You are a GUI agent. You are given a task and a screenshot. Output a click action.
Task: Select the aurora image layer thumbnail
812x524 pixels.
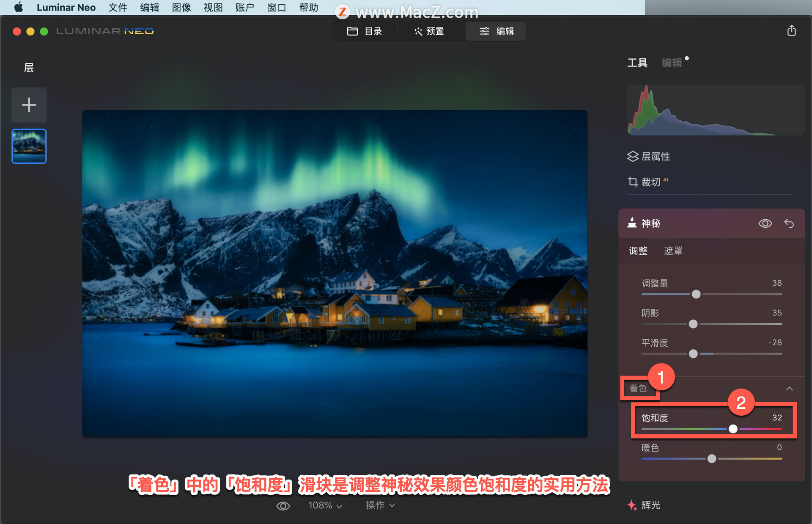click(29, 146)
